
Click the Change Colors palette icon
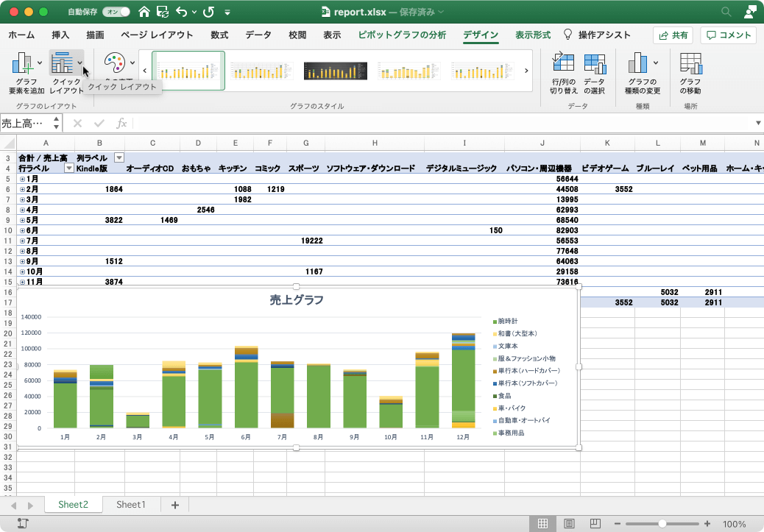click(115, 63)
